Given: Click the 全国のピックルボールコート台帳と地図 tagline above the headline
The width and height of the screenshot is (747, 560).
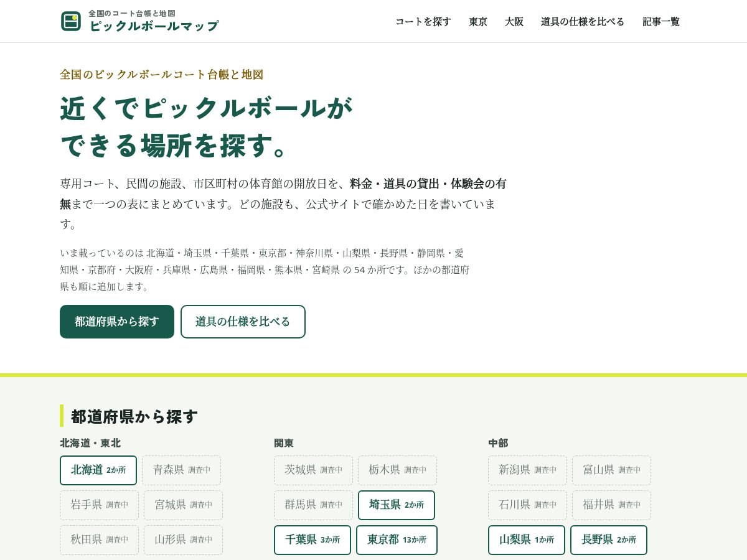Looking at the screenshot, I should [162, 75].
